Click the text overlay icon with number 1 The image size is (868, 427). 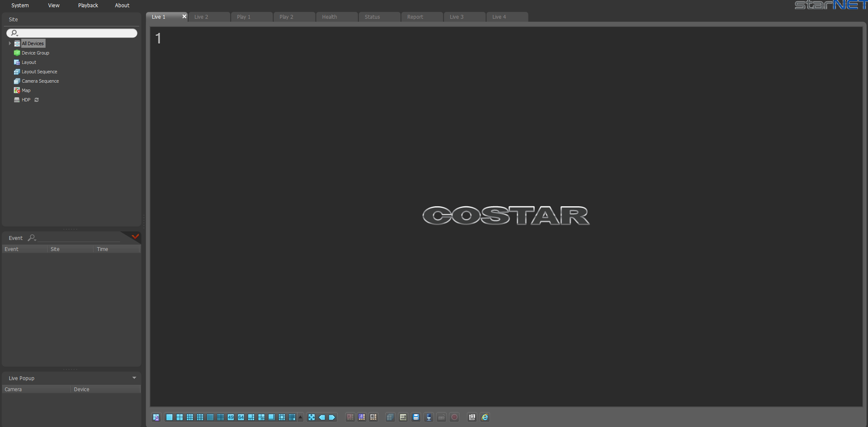pos(472,417)
